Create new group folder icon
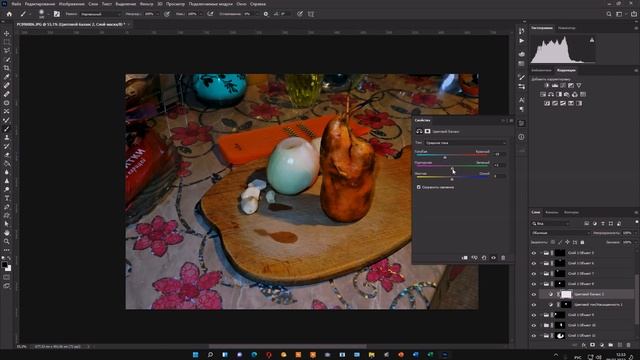 611,345
